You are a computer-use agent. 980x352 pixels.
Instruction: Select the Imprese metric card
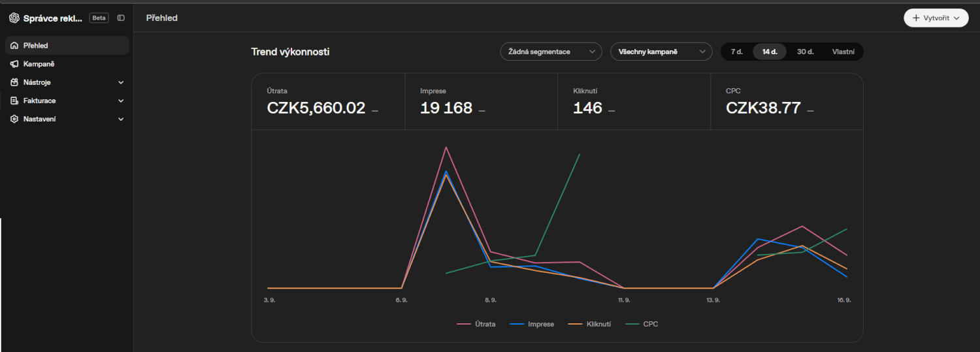pos(481,101)
